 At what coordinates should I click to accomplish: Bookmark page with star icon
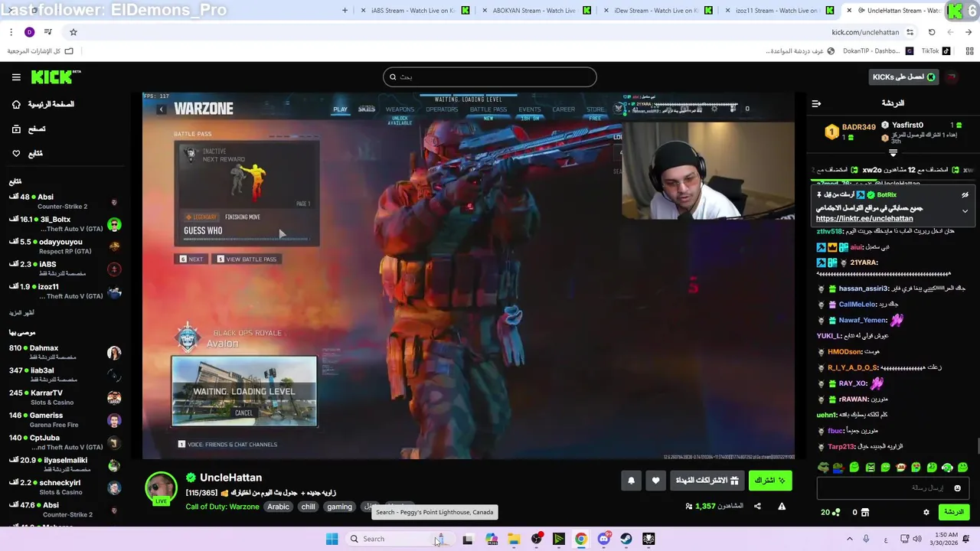[x=73, y=32]
